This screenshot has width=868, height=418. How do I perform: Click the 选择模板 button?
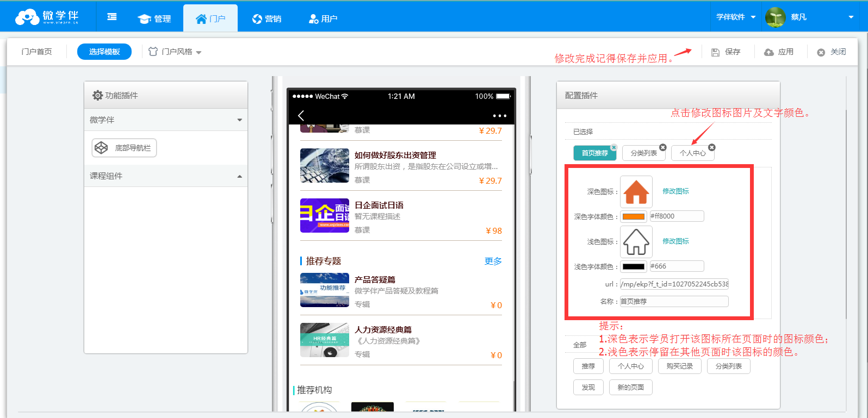point(104,52)
